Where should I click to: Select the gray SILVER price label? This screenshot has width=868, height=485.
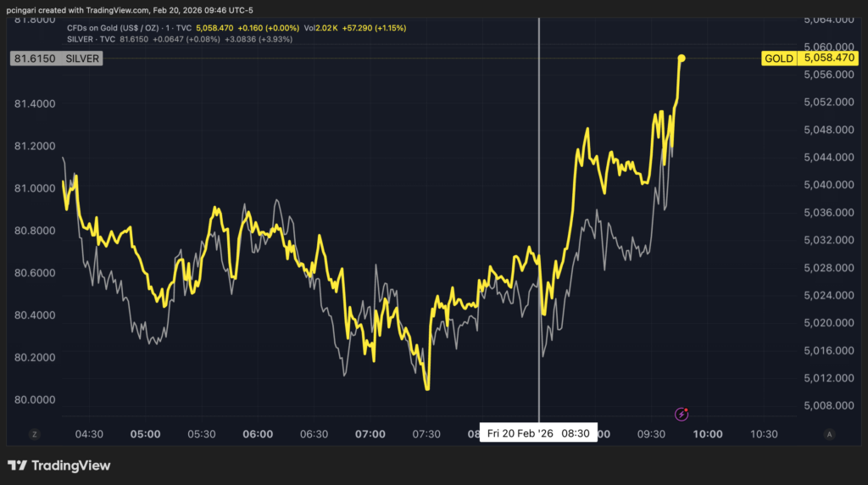coord(82,59)
